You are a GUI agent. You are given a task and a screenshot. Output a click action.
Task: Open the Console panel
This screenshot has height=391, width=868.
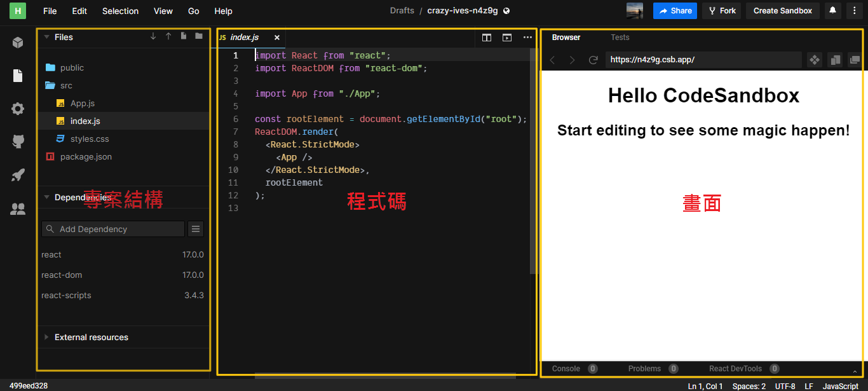[566, 369]
